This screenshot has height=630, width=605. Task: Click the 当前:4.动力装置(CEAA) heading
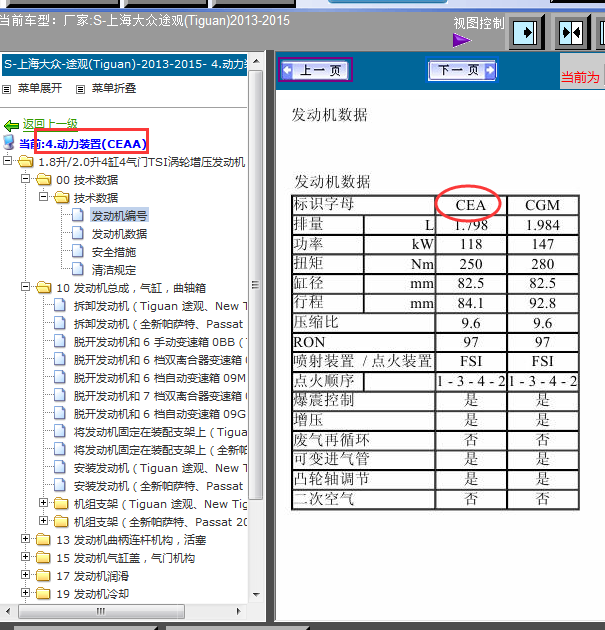(x=83, y=143)
